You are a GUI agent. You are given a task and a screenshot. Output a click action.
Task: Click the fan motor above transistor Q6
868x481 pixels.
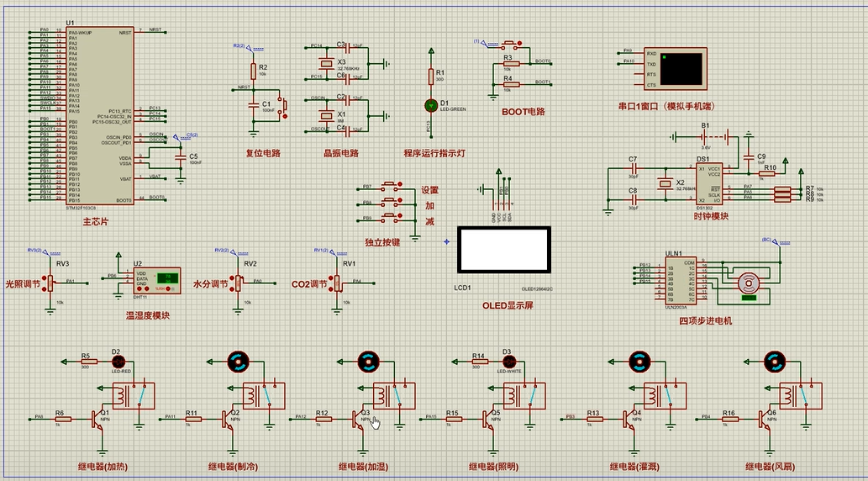pos(775,362)
